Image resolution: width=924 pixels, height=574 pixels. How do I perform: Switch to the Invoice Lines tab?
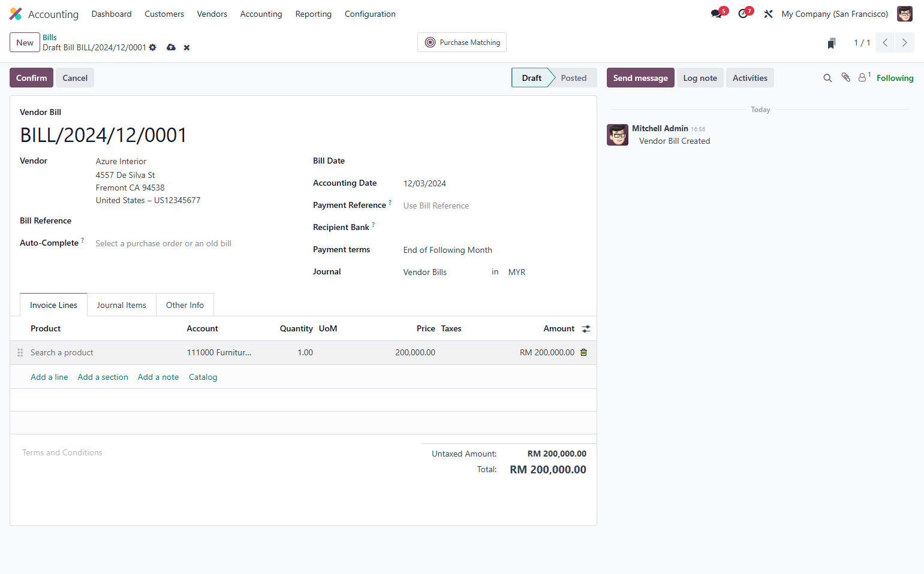click(x=53, y=305)
